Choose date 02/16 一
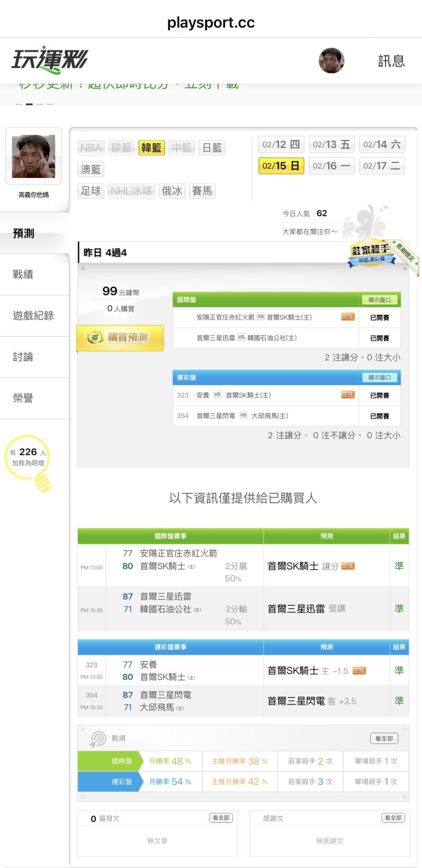The image size is (422, 868). coord(331,166)
